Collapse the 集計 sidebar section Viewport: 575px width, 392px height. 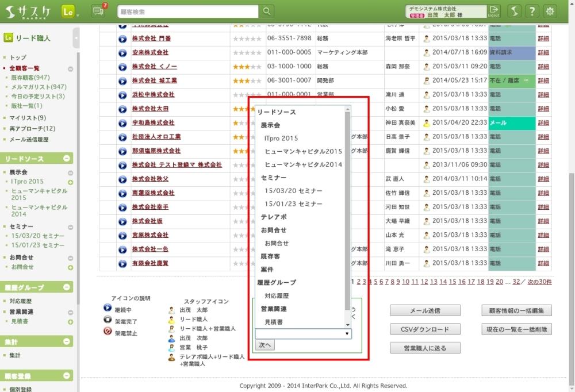tap(67, 341)
